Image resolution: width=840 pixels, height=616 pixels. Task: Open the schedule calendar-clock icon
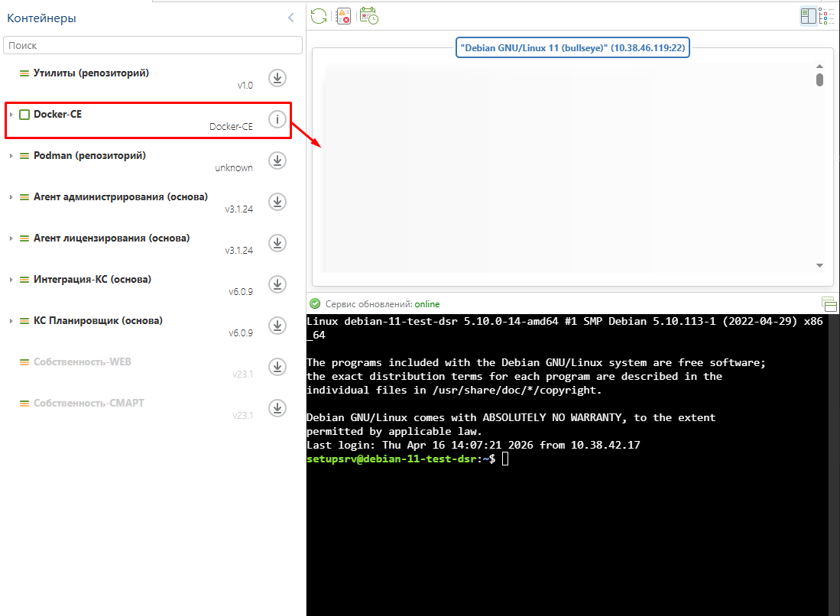pyautogui.click(x=368, y=15)
